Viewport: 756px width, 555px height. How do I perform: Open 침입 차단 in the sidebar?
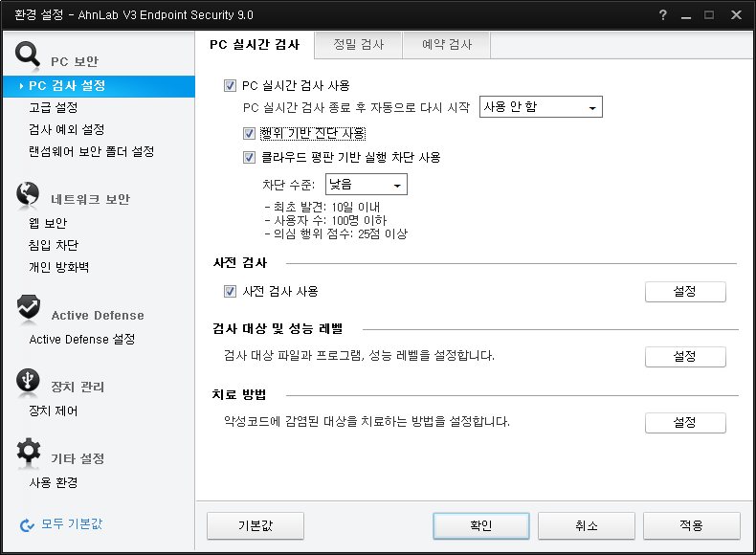coord(53,245)
